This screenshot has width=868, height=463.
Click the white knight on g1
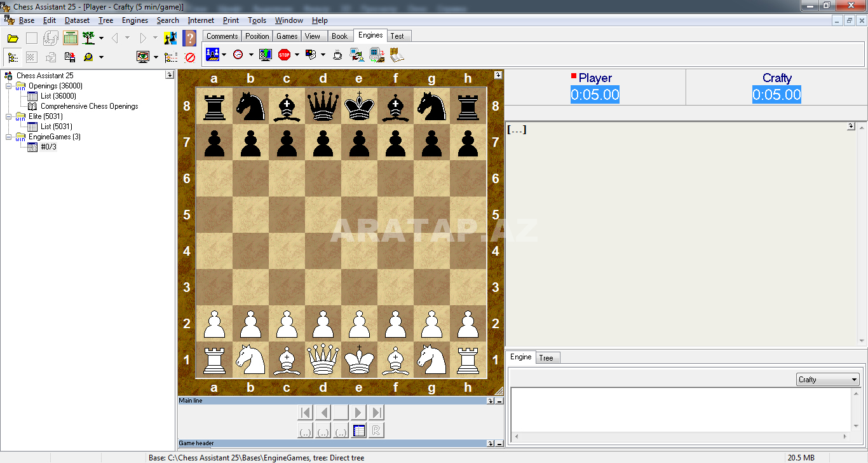tap(432, 360)
